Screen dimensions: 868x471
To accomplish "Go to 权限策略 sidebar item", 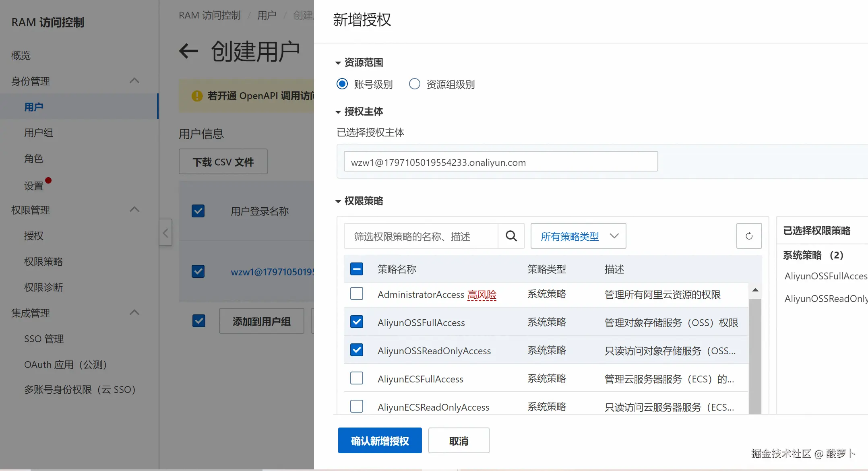I will coord(43,262).
